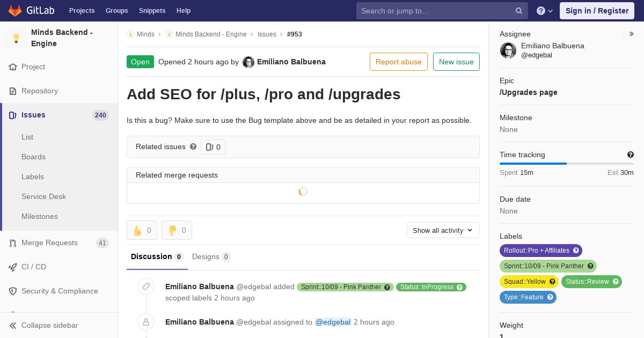Click the /Upgrades page epic link
This screenshot has height=338, width=644.
point(529,92)
